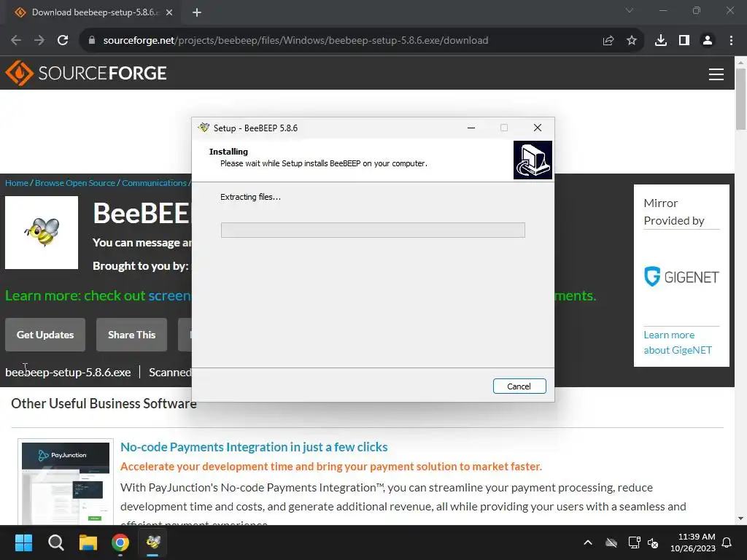Viewport: 747px width, 560px height.
Task: Open Learn more about GigeNET link
Action: (x=678, y=343)
